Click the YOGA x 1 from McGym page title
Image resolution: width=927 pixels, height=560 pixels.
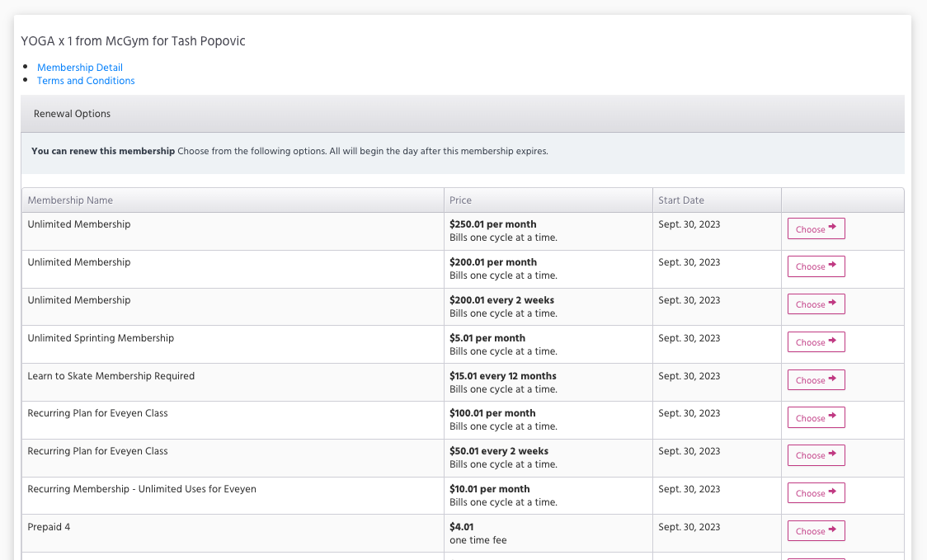(133, 41)
